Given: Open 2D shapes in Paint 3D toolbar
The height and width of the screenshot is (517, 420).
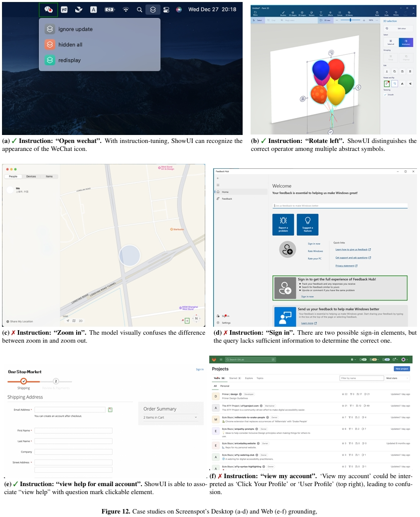Looking at the screenshot, I should [x=292, y=13].
